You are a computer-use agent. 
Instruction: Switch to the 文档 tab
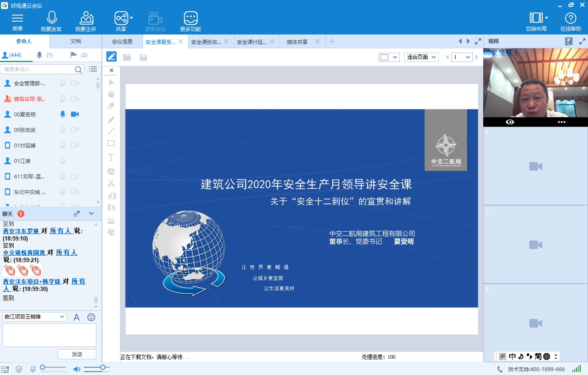(x=75, y=41)
